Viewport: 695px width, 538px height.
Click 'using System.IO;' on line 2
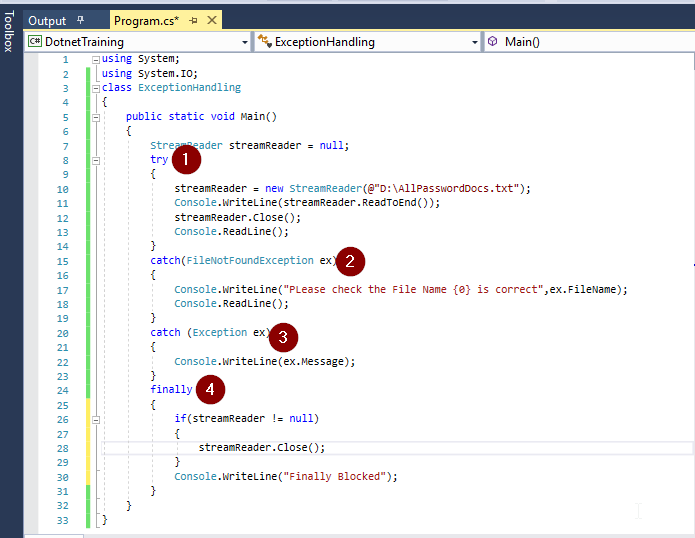[x=149, y=73]
